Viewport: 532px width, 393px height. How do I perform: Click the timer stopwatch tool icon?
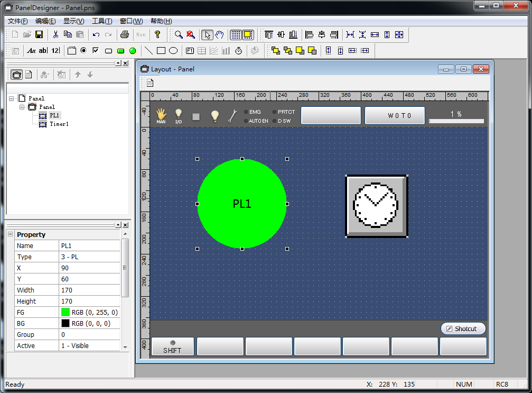(x=238, y=51)
